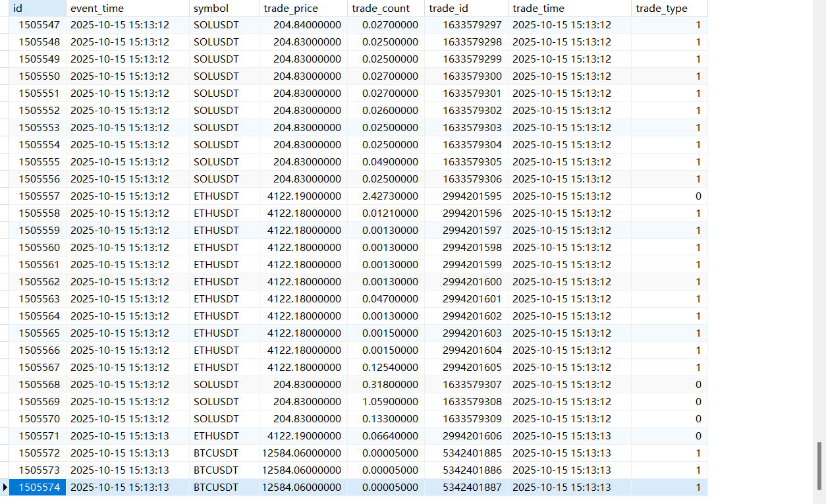Screen dimensions: 826x504
Task: Click trade_id cell 2994201606
Action: (x=466, y=436)
